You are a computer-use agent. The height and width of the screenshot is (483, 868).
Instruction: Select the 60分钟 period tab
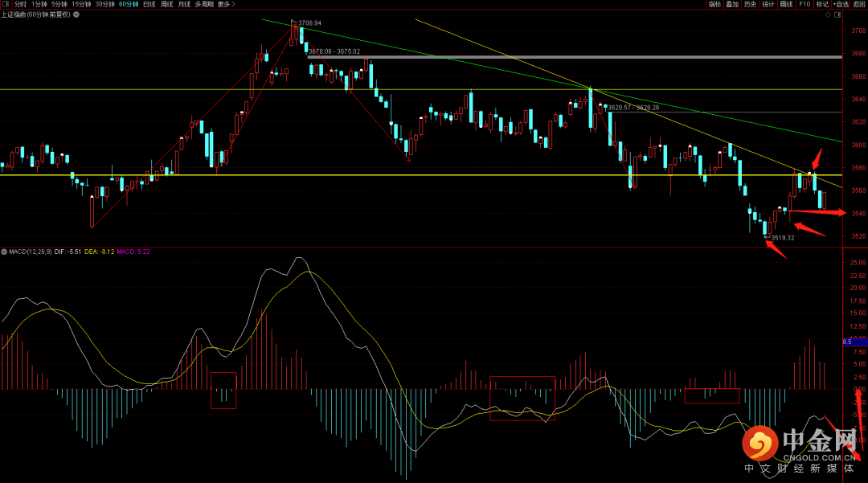click(x=129, y=4)
